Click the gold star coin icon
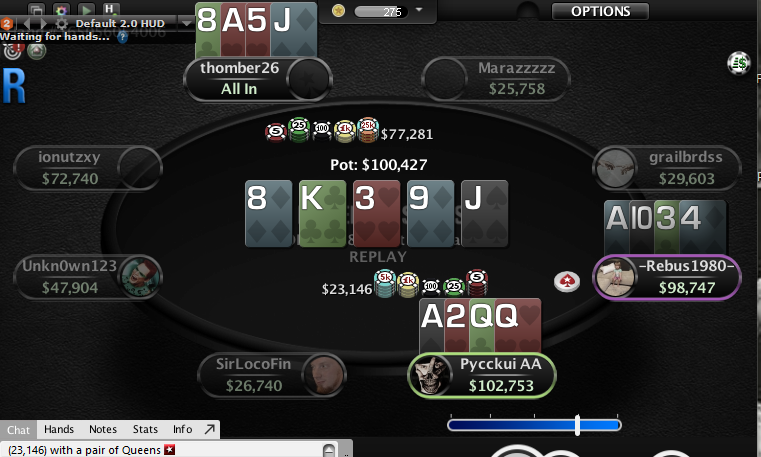 [338, 10]
